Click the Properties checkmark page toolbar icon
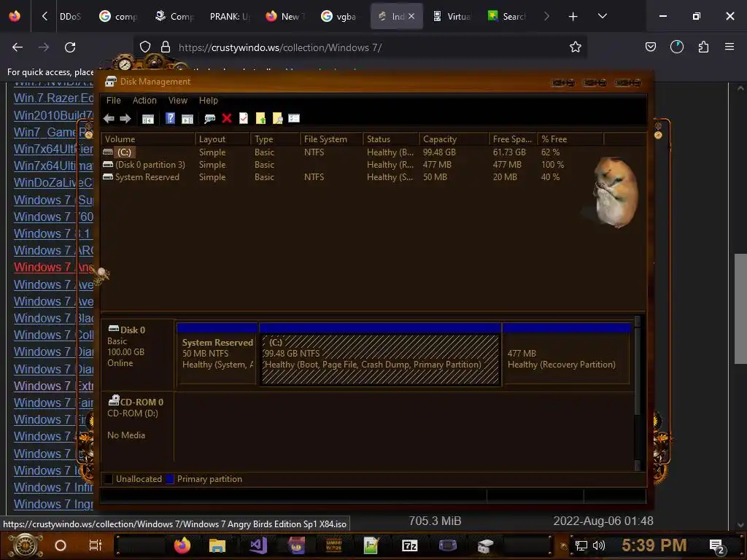This screenshot has height=560, width=747. 244,118
